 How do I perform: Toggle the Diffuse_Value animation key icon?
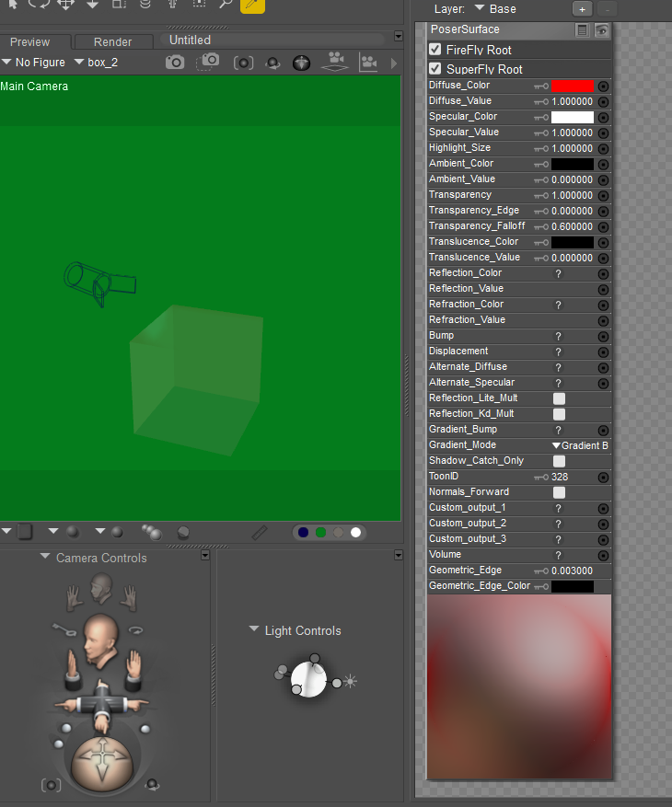pyautogui.click(x=541, y=102)
